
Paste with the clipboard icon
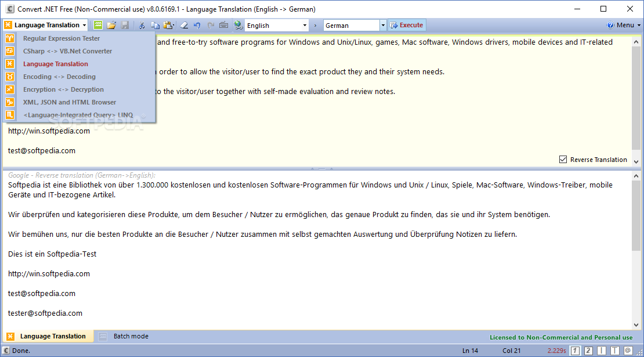[x=168, y=25]
